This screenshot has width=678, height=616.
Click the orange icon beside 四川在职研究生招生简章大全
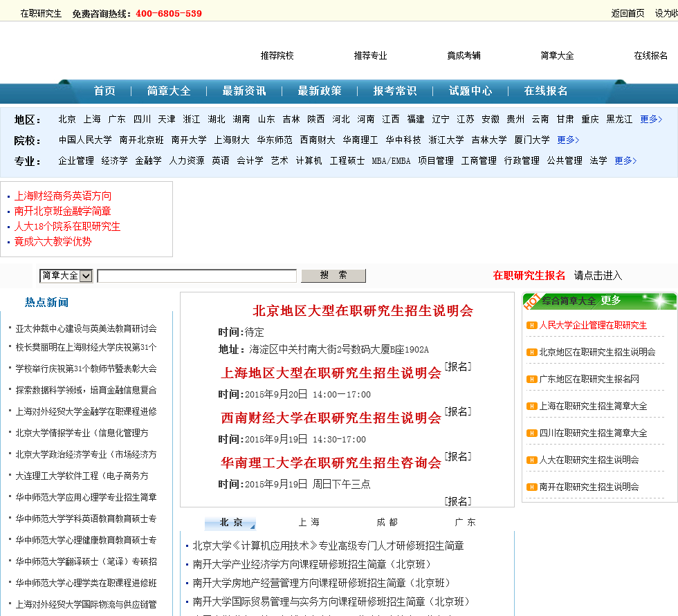[531, 433]
